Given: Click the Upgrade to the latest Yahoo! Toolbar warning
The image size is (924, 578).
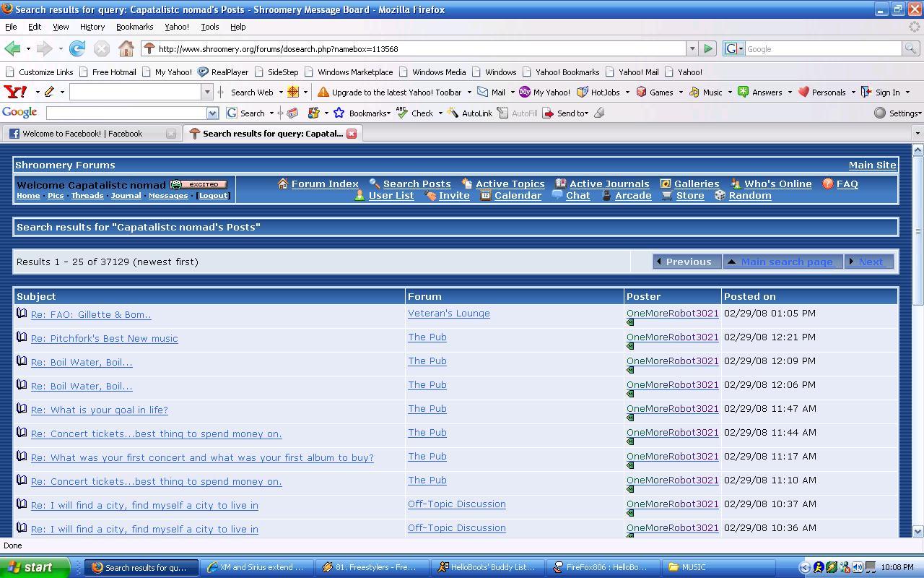Looking at the screenshot, I should pyautogui.click(x=390, y=92).
